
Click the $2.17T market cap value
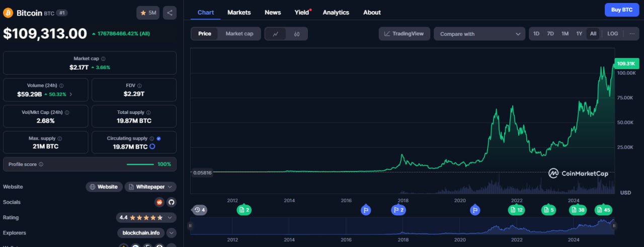coord(78,67)
